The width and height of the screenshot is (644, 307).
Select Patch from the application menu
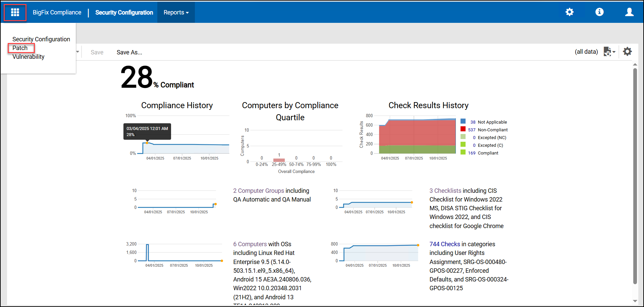(20, 48)
